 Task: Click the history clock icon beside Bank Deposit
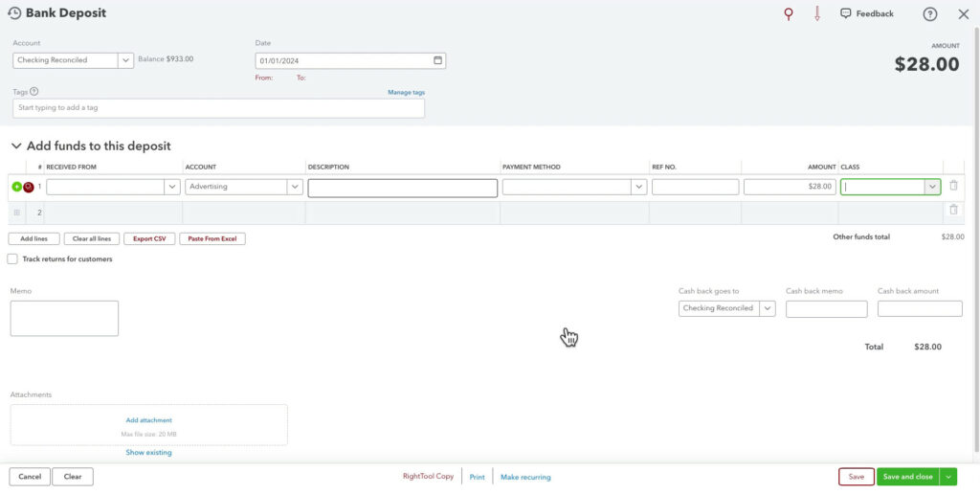tap(14, 13)
